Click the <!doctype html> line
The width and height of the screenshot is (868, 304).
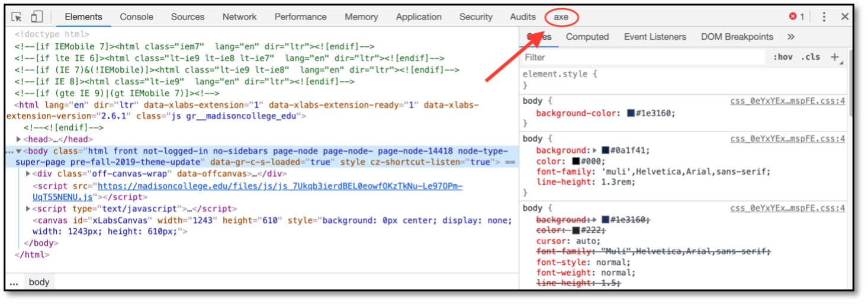click(52, 34)
